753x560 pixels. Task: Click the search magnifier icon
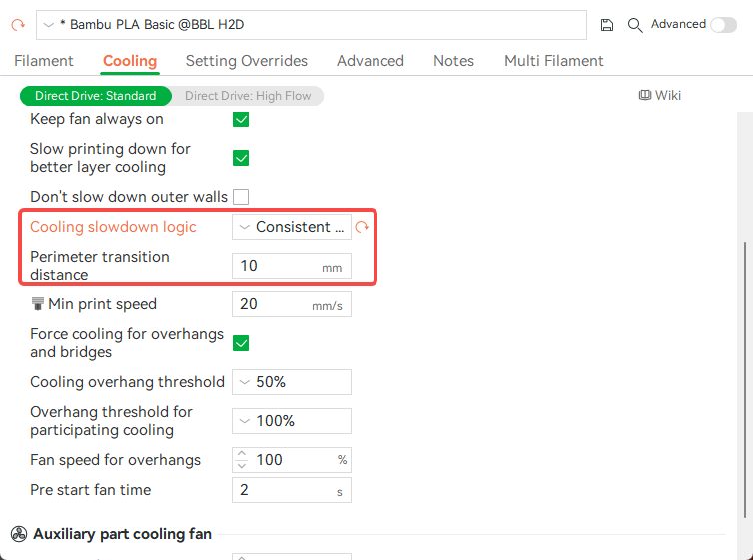tap(635, 25)
